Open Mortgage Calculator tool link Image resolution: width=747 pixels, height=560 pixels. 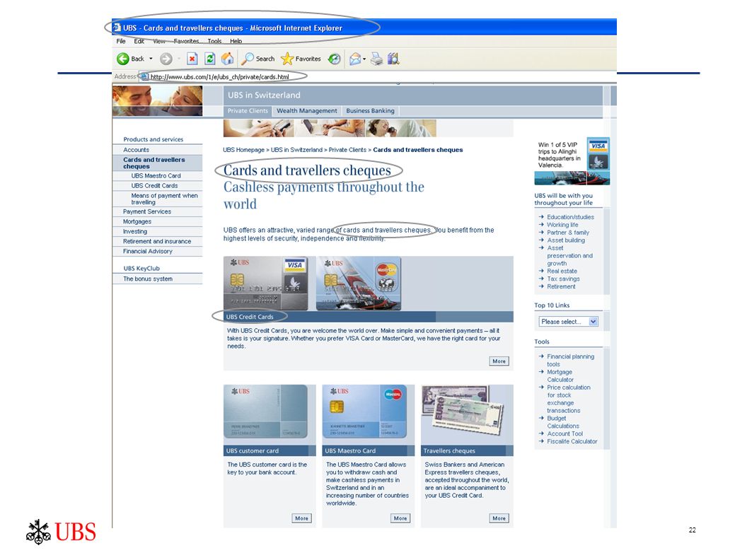[560, 375]
